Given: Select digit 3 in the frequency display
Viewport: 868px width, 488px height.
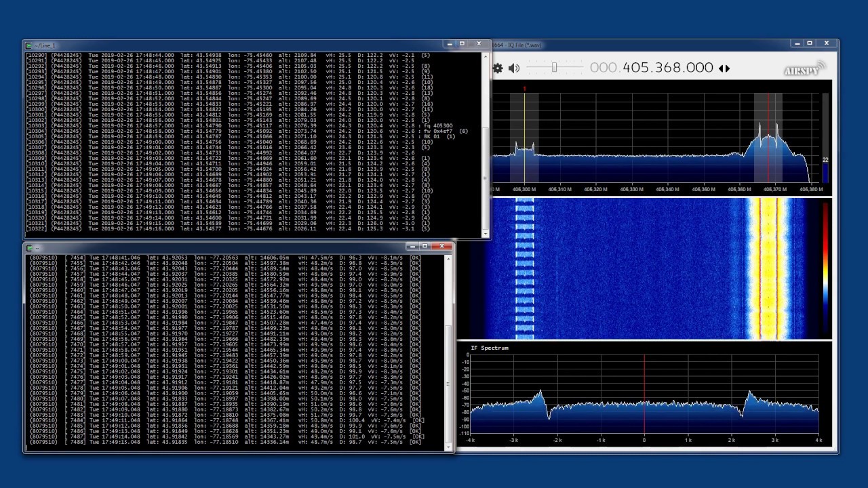Looking at the screenshot, I should click(x=661, y=68).
